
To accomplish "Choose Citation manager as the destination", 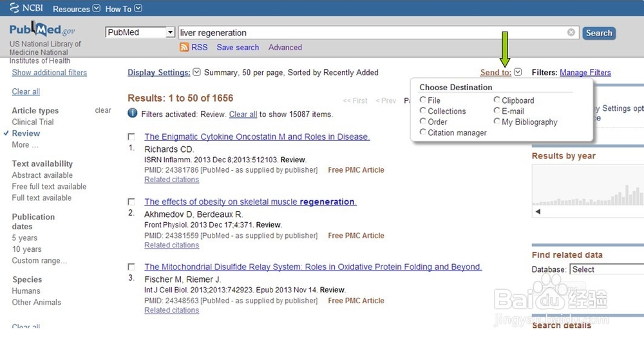I will (422, 132).
